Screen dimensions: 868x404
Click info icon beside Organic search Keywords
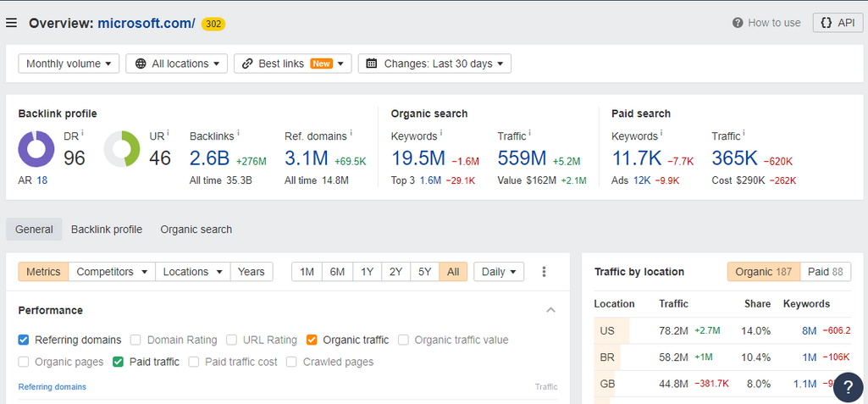click(443, 133)
